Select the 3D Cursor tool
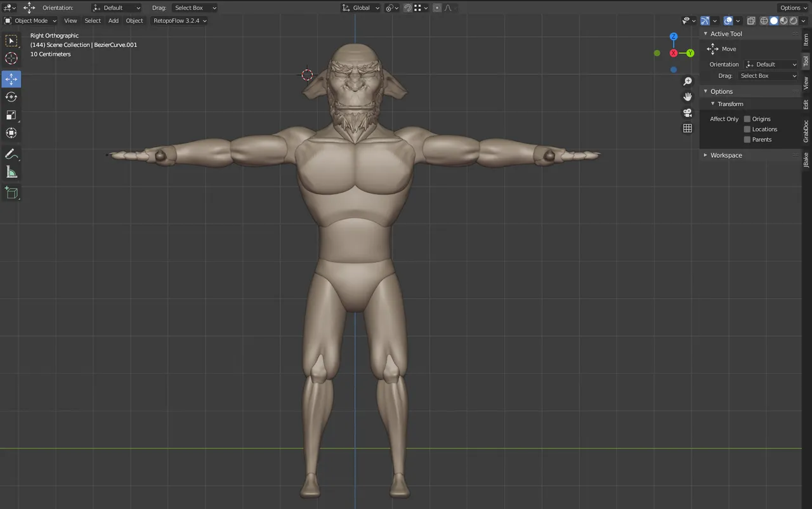 pos(11,58)
